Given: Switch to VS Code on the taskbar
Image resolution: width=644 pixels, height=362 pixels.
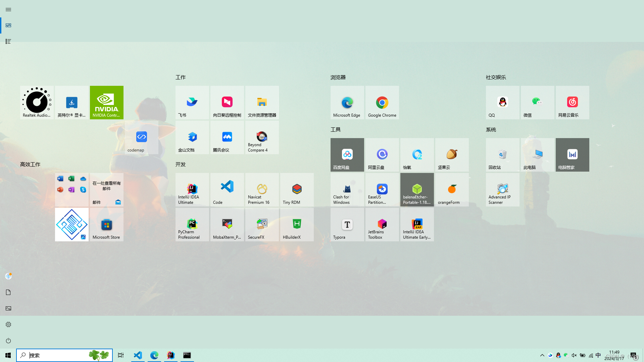Looking at the screenshot, I should pos(138,355).
